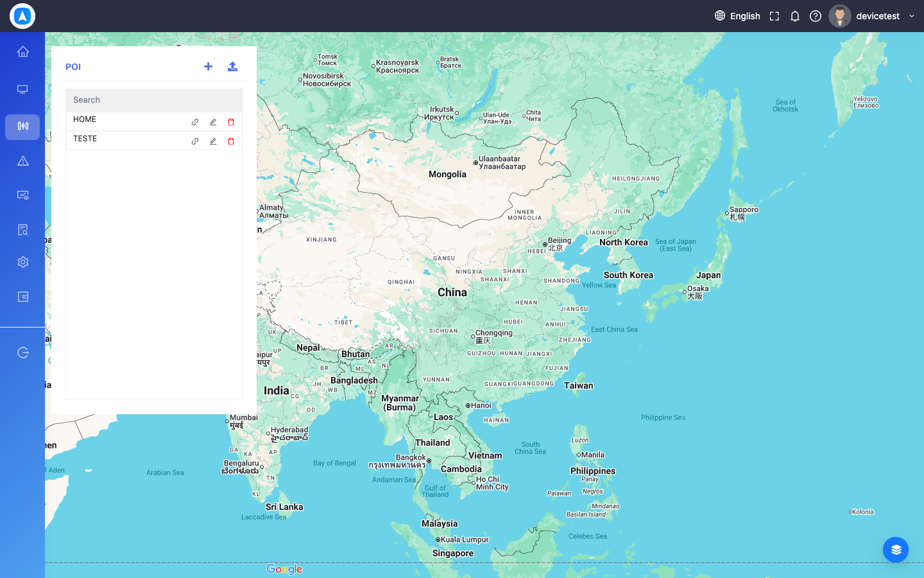The image size is (924, 578).
Task: Open the help question mark icon
Action: (816, 16)
